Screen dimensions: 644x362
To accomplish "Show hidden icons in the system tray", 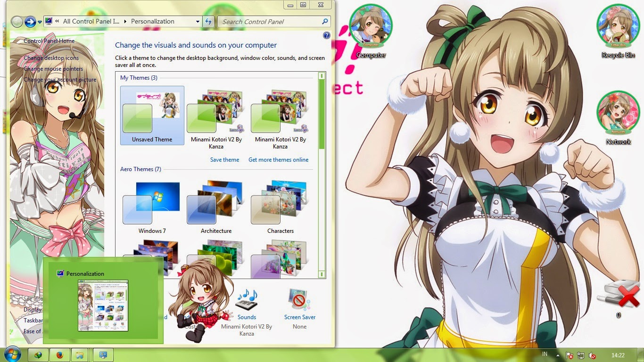I will pyautogui.click(x=559, y=354).
